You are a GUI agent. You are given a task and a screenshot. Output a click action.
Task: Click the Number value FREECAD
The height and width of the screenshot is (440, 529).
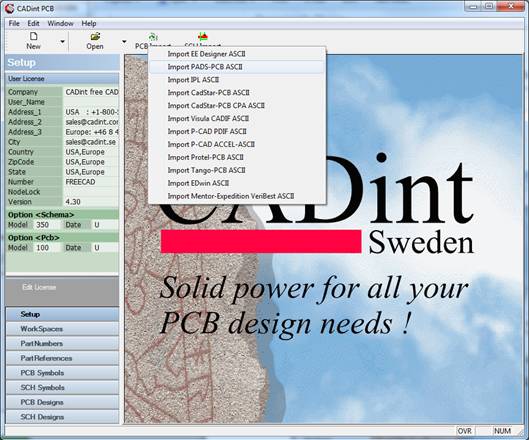[91, 182]
